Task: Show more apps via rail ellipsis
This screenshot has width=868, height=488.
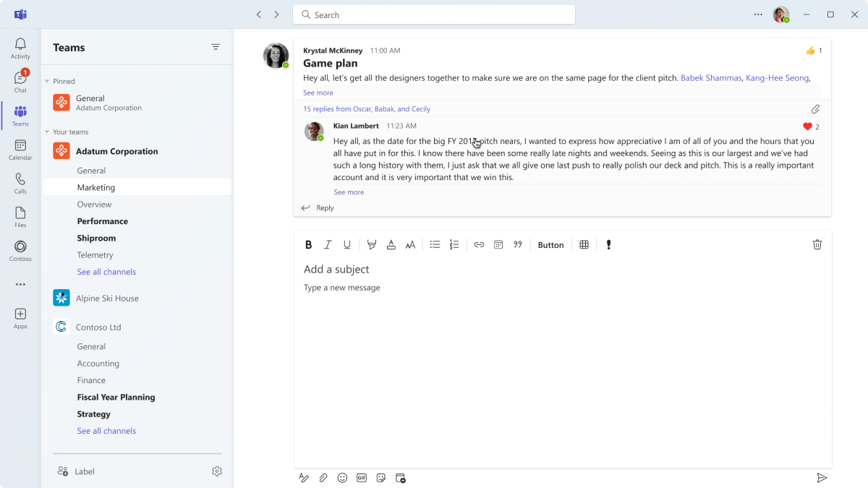Action: pyautogui.click(x=20, y=284)
